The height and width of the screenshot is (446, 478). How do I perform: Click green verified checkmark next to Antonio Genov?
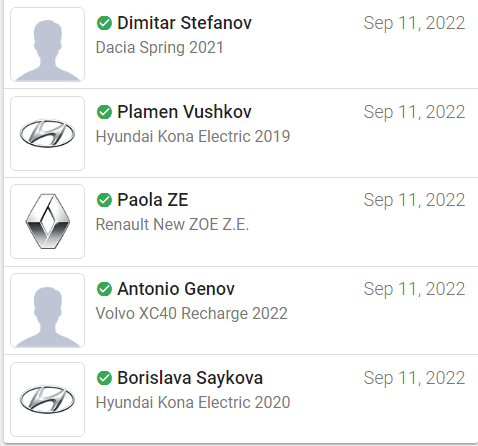click(104, 289)
